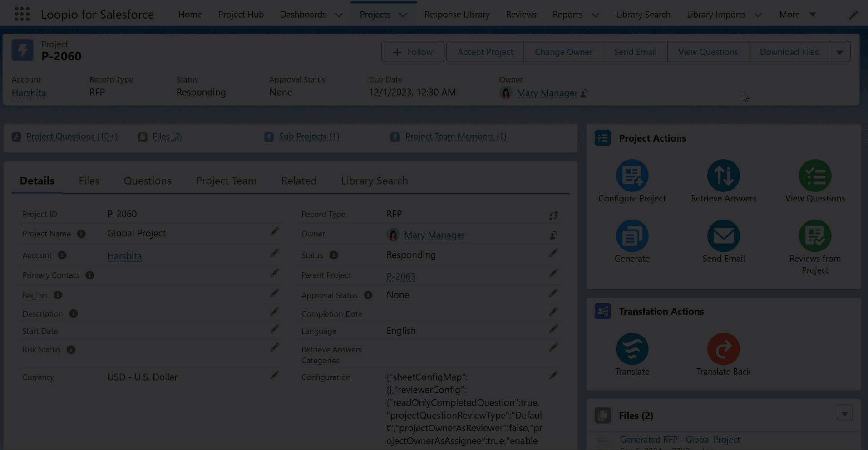Click the View Questions green icon
Screen dimensions: 868x450
click(x=815, y=176)
